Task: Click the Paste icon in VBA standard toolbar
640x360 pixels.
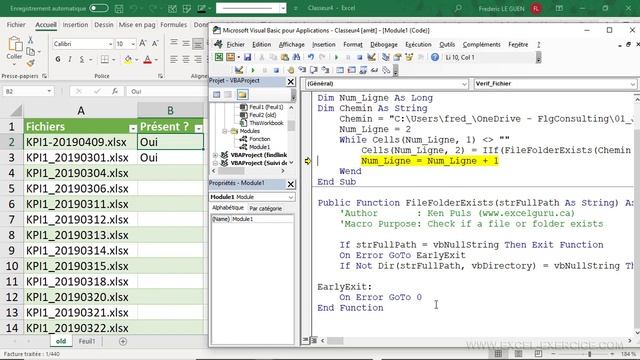Action: pos(285,57)
